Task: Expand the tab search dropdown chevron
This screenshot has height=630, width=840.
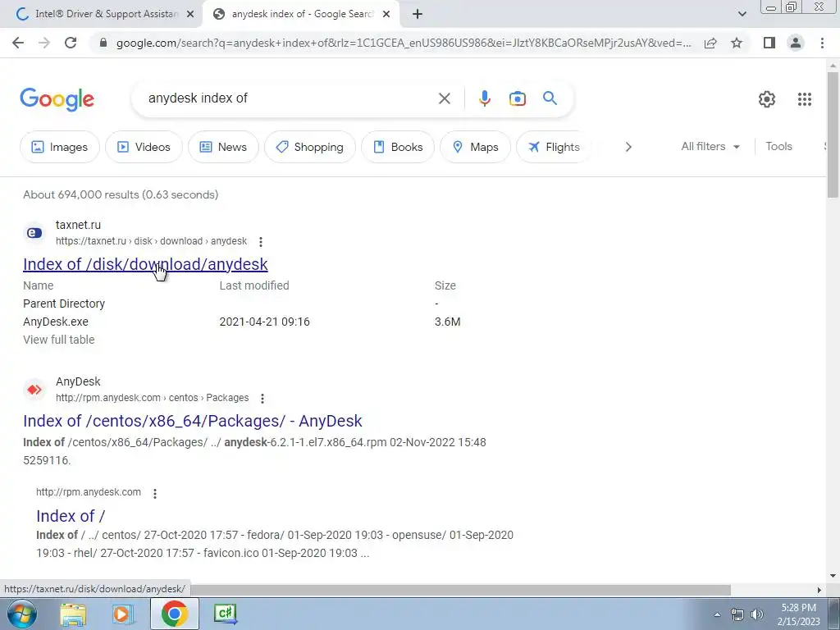Action: (742, 14)
